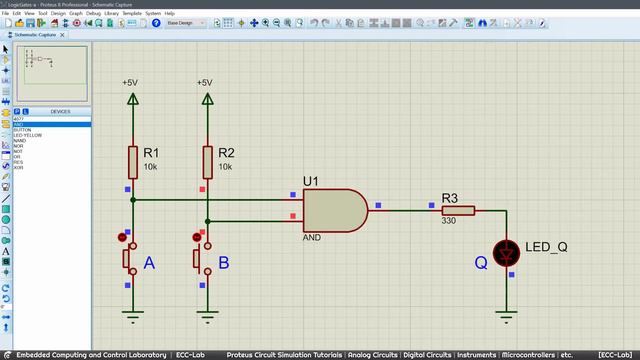Click the Zoom Out magnifier icon
The height and width of the screenshot is (360, 640).
[276, 23]
